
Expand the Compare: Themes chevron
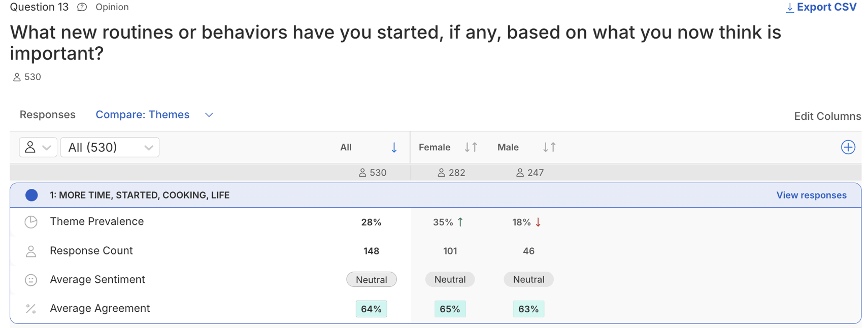[209, 115]
